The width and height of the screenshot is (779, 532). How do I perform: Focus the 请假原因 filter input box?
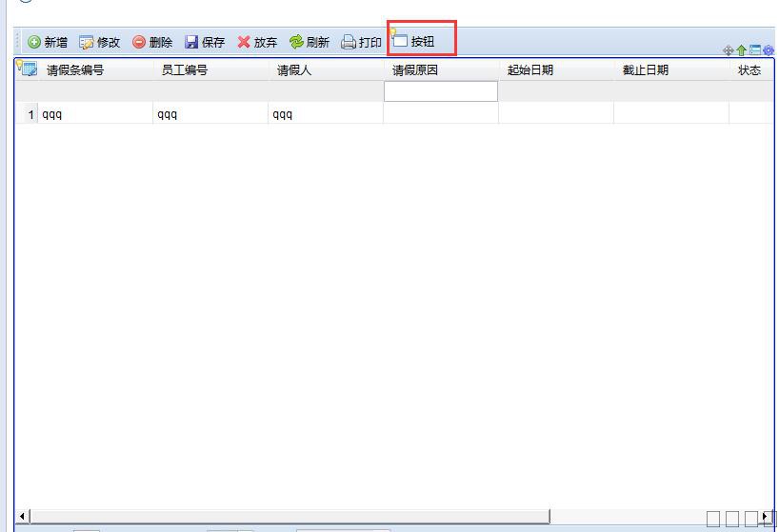click(x=441, y=91)
